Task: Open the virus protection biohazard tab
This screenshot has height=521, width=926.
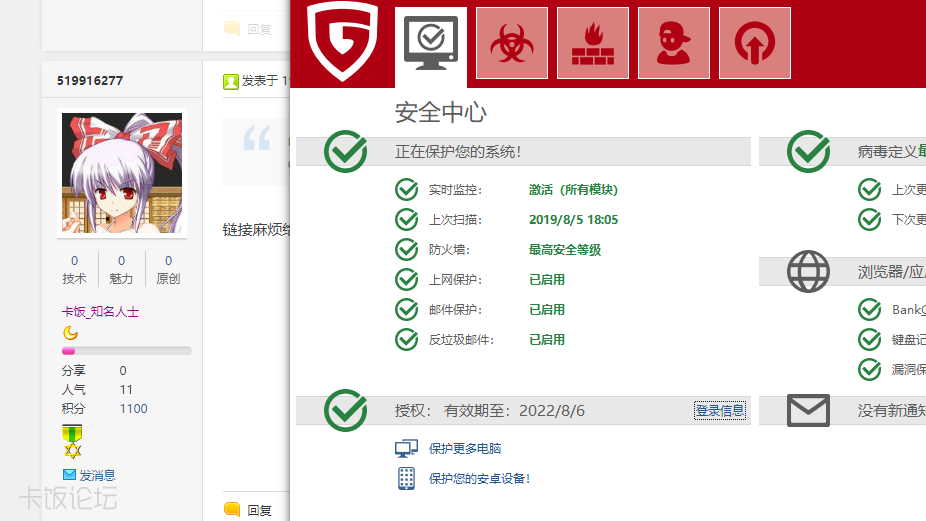Action: [x=511, y=43]
